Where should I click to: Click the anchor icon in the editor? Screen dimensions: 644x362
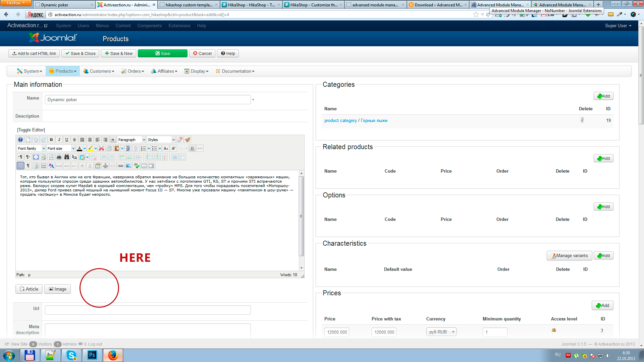tap(105, 166)
